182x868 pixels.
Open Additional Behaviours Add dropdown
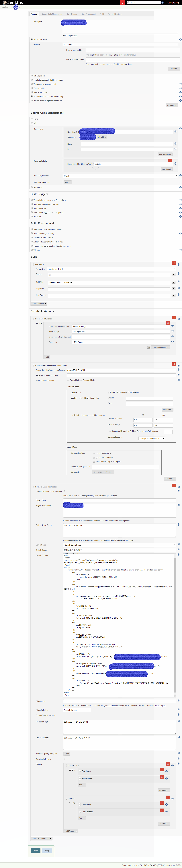point(68,182)
